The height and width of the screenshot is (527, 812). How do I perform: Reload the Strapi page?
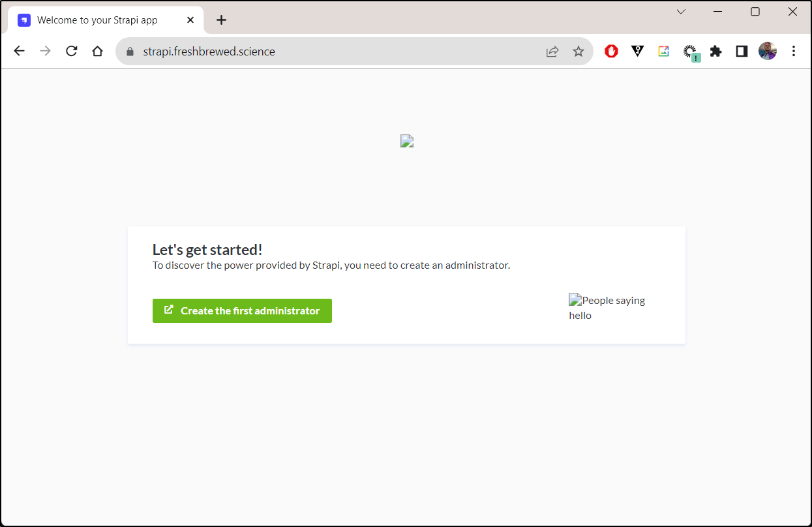[72, 51]
